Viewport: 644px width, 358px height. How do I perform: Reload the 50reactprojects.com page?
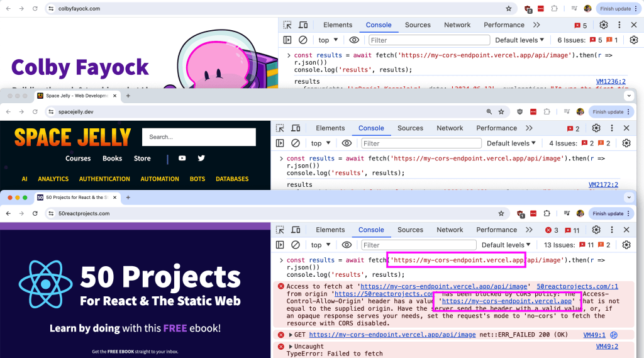point(35,213)
